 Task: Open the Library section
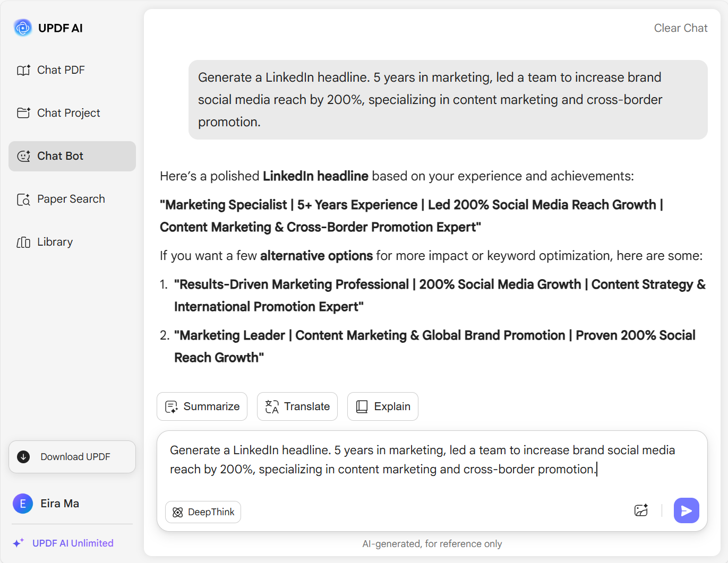[x=55, y=242]
